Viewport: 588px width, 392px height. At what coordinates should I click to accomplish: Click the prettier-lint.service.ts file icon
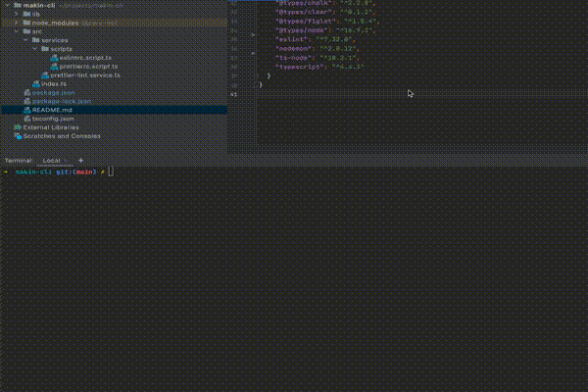pyautogui.click(x=45, y=75)
